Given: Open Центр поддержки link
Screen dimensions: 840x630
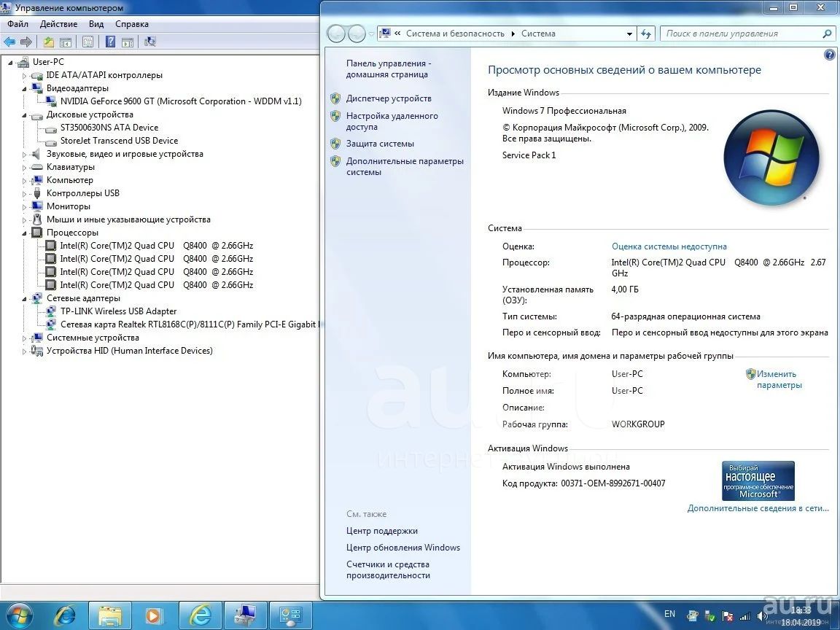Looking at the screenshot, I should pos(382,531).
